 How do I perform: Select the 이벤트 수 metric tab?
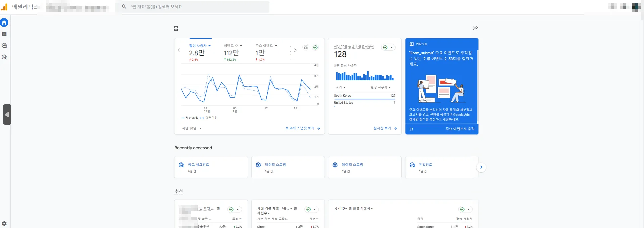click(233, 53)
